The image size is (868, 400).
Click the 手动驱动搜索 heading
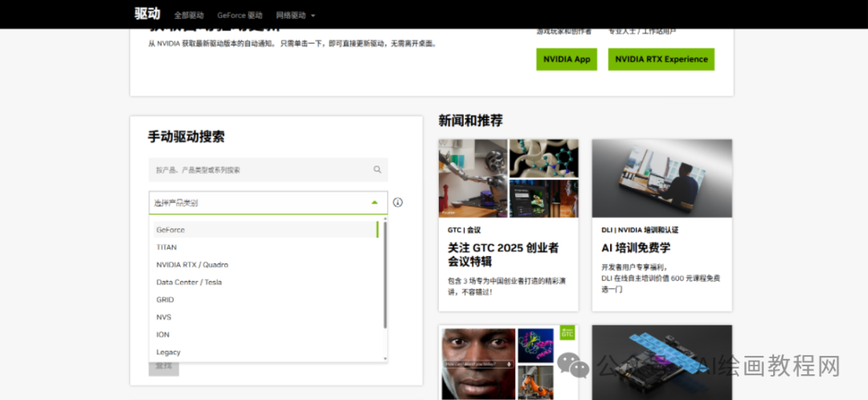(186, 137)
